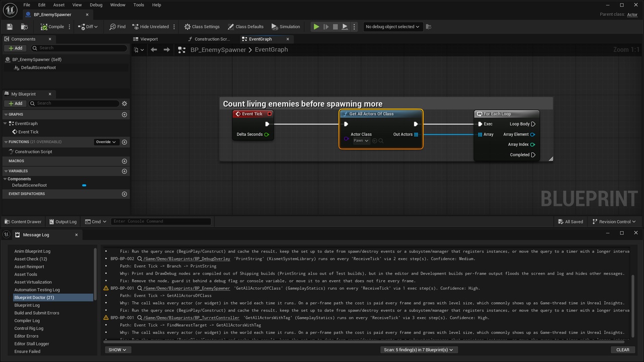The image size is (644, 362).
Task: Start Play in Editor with green play button
Action: click(x=316, y=27)
